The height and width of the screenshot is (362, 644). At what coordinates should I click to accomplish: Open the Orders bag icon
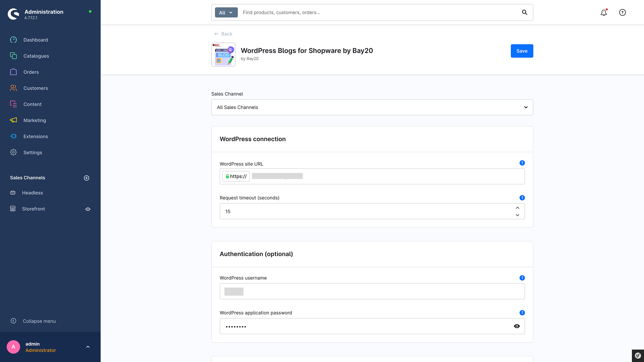click(13, 72)
